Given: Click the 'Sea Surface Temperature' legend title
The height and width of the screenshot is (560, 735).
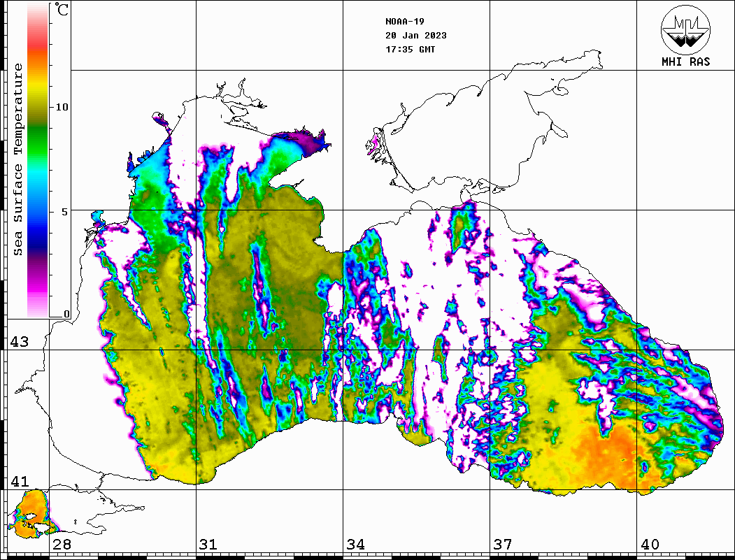Looking at the screenshot, I should [x=17, y=160].
